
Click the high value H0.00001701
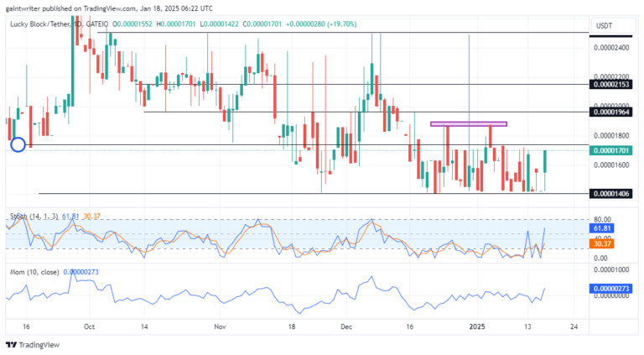176,24
